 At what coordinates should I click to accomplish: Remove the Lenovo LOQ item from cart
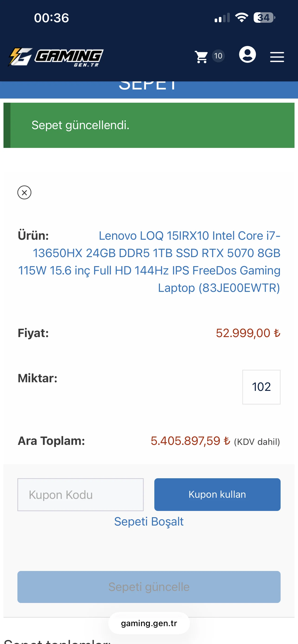click(x=24, y=192)
